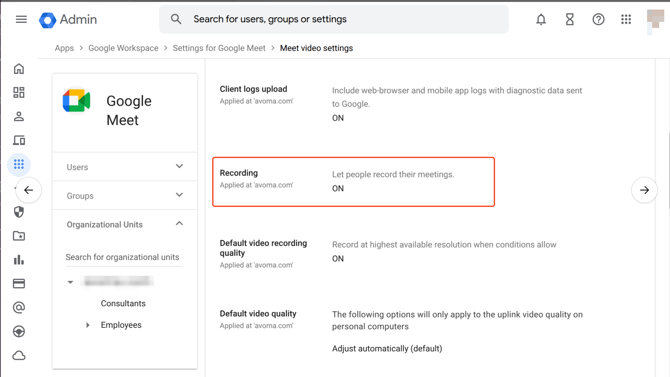Open Default video recording quality setting

click(263, 248)
